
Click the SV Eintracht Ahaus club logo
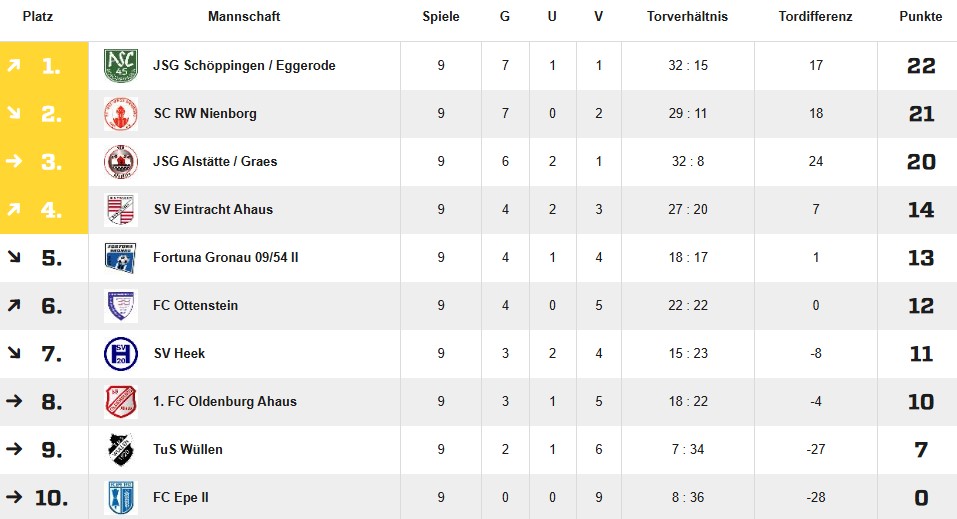tap(121, 210)
